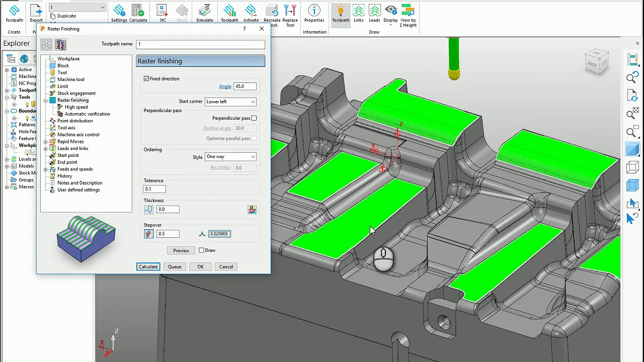Click the component thickness icon
Screen dimensions: 644x362
[252, 210]
